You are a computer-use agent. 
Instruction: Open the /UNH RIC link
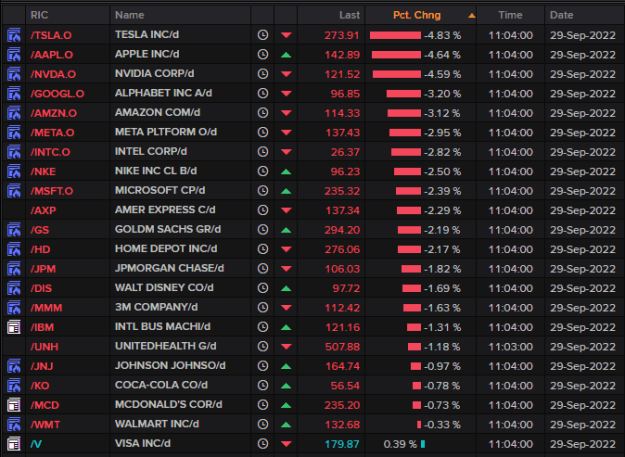44,347
